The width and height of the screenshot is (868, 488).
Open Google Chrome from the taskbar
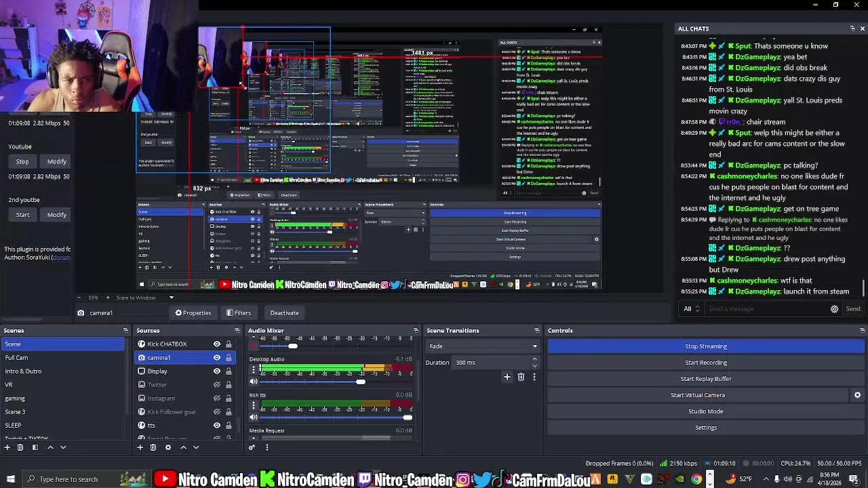click(x=696, y=479)
